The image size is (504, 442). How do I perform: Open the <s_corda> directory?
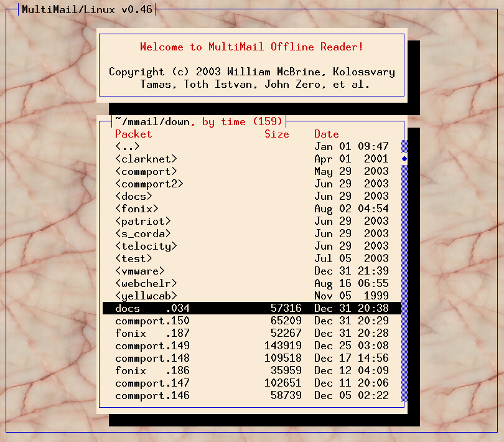tap(143, 233)
